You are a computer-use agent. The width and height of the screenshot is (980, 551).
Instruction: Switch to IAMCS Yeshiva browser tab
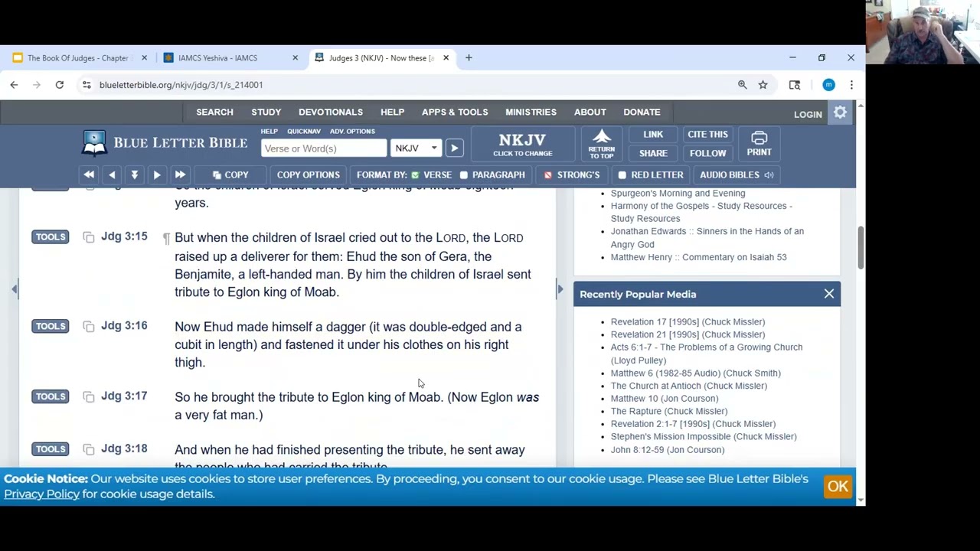click(231, 57)
